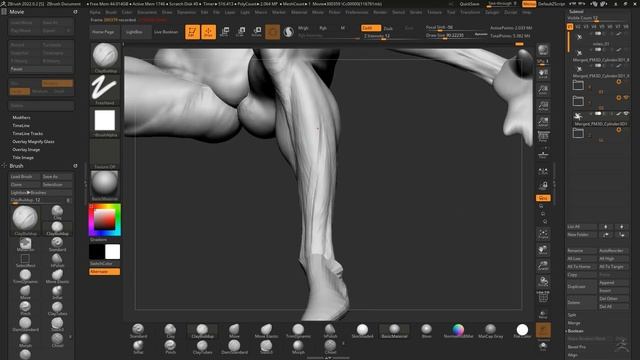Click the Rotate view icon on right shelf
Viewport: 640px width, 360px height.
(543, 282)
